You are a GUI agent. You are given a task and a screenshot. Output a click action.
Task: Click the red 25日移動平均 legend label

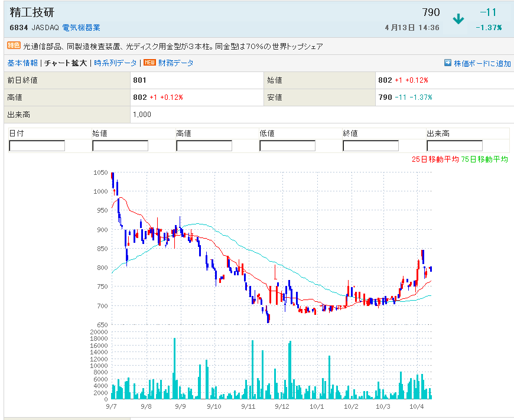click(435, 159)
